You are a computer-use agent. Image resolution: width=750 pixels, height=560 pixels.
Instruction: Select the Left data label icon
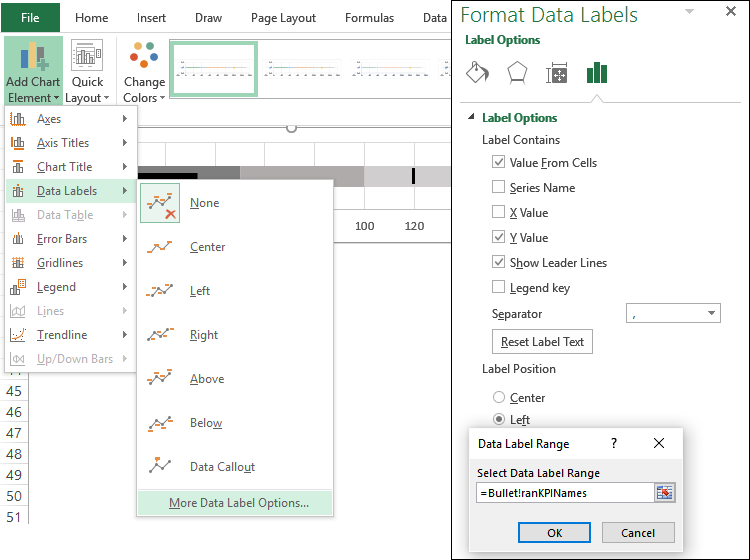pos(160,291)
